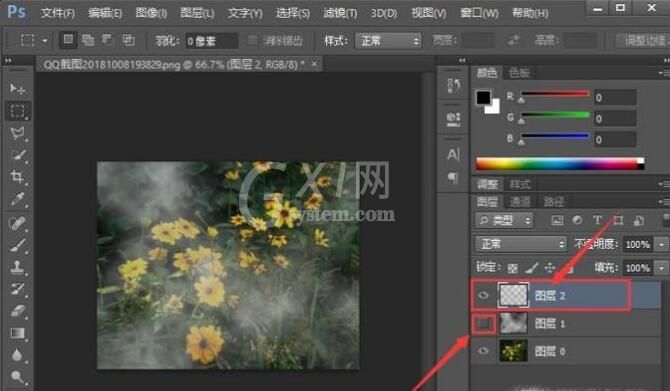Open the 填充 fill slider arrow

tap(662, 268)
